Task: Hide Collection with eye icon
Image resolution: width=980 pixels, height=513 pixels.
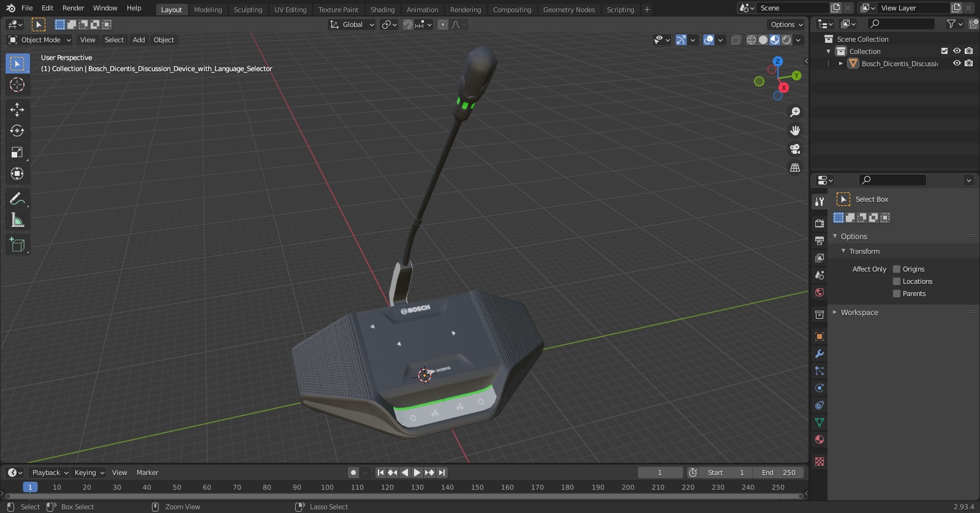Action: point(957,51)
